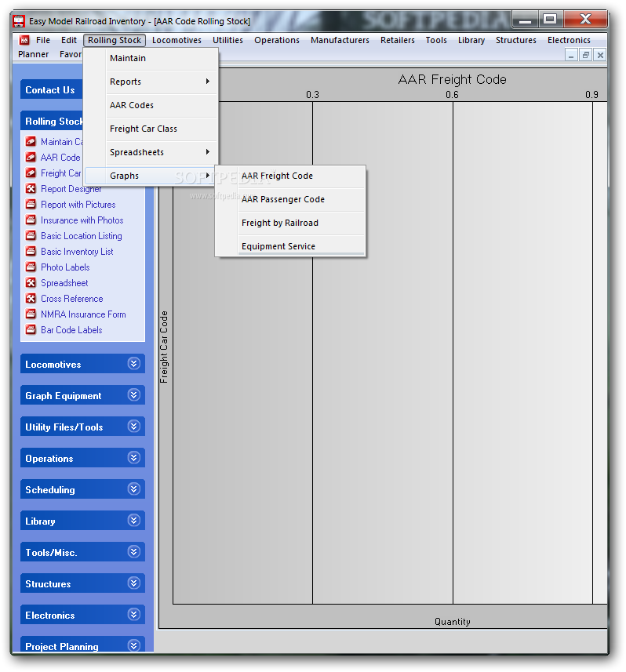Click the Bar Code Labels icon
626x672 pixels.
point(31,329)
